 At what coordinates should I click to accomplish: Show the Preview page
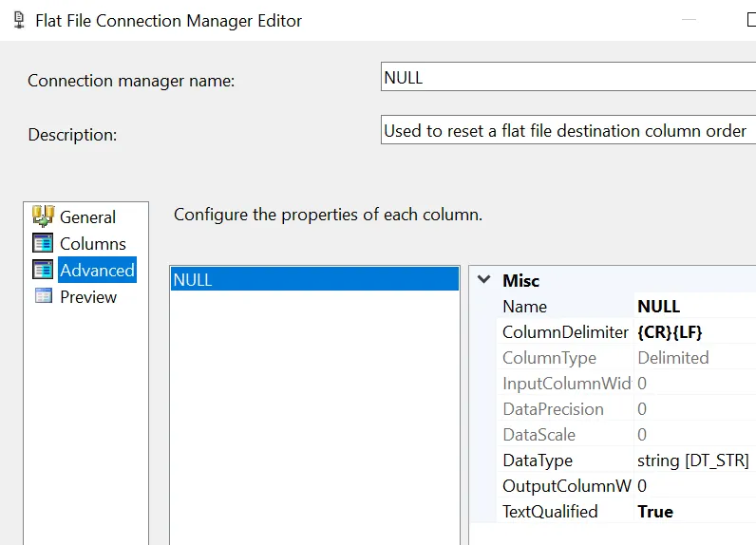(x=88, y=297)
